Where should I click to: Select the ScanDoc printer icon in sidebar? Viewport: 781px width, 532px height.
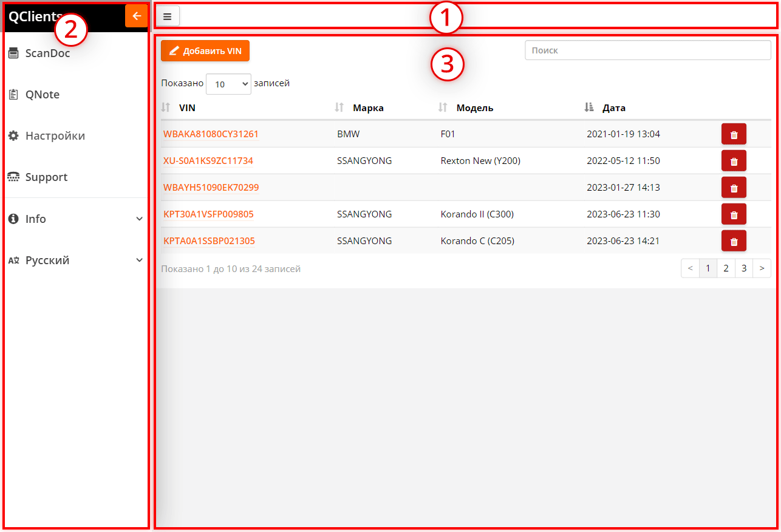[14, 53]
